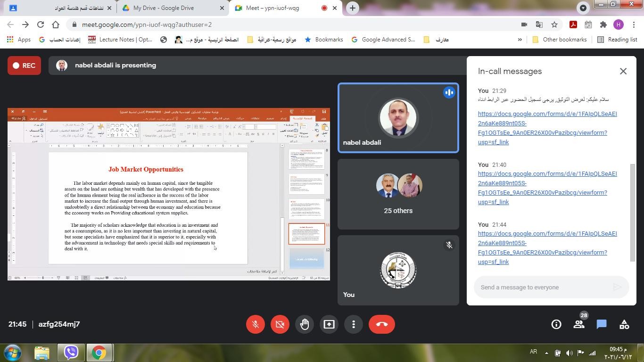Open the Chrome extensions puzzle icon
This screenshot has height=362, width=644.
tap(603, 25)
